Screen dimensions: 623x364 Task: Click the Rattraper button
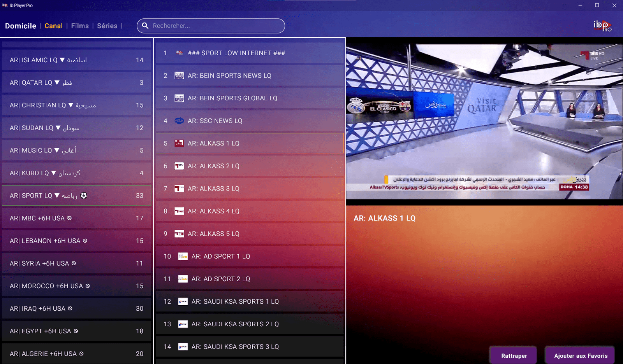point(513,355)
